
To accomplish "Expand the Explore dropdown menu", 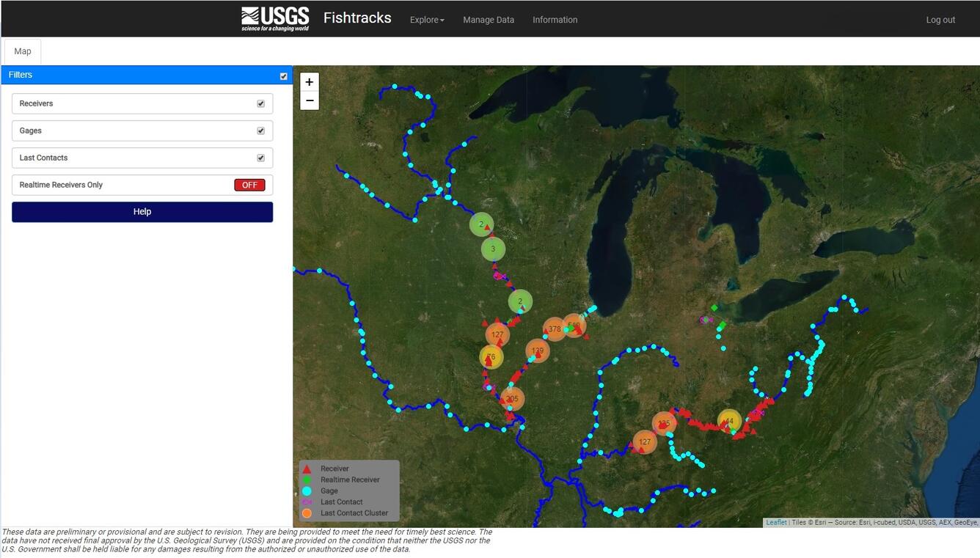I will 427,20.
